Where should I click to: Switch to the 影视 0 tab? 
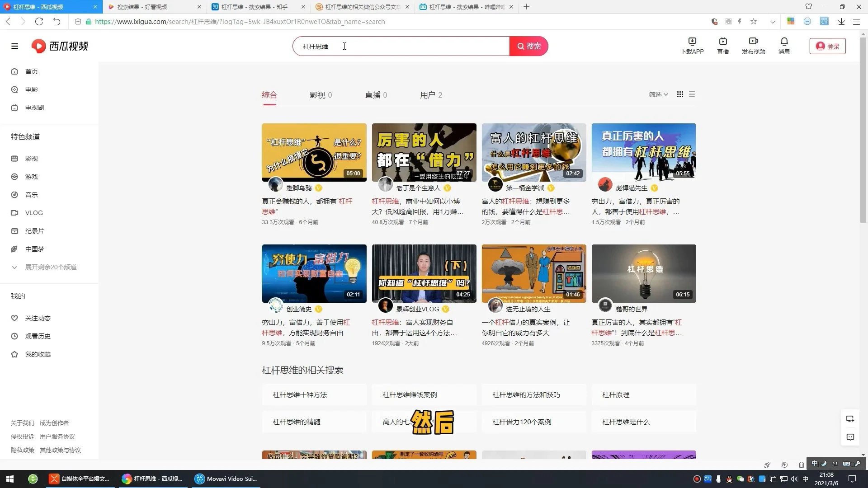(321, 95)
